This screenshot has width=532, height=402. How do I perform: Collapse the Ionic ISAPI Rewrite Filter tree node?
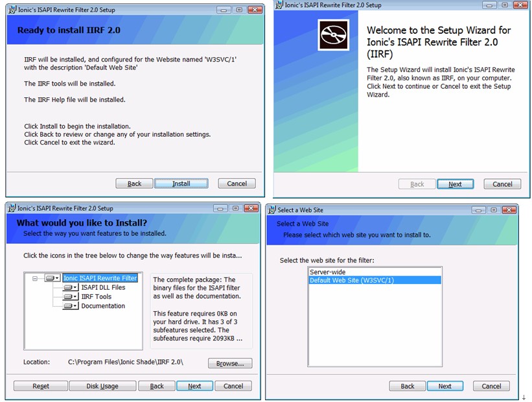click(34, 278)
